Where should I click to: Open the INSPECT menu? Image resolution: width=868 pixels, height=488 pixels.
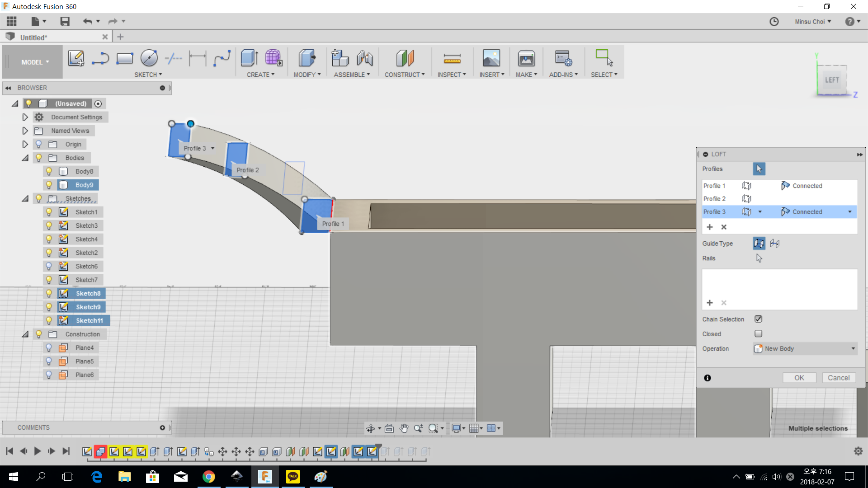452,75
